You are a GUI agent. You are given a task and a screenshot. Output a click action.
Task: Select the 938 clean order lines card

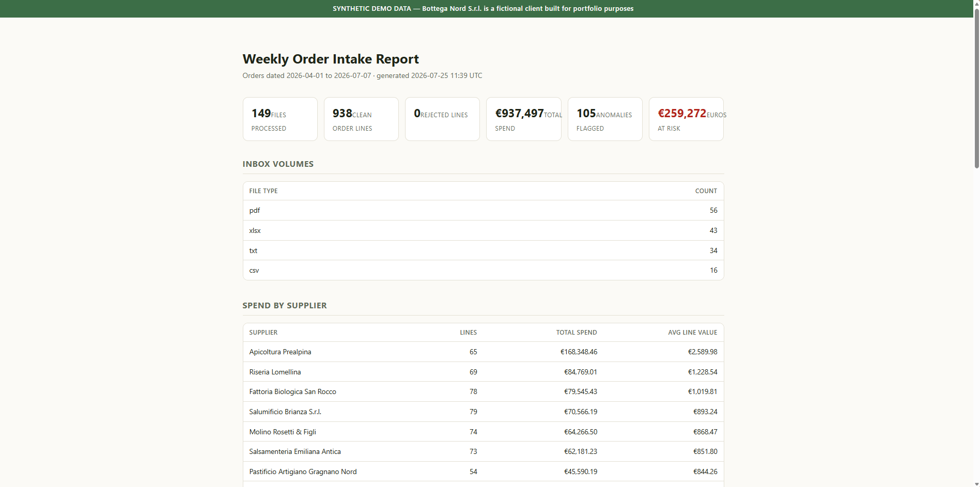tap(361, 119)
